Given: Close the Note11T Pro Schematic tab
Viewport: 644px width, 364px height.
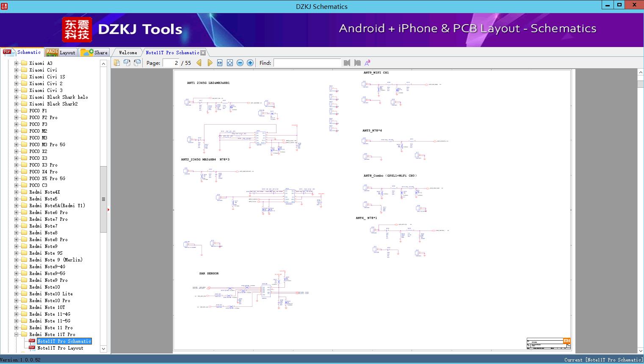Looking at the screenshot, I should pos(203,53).
